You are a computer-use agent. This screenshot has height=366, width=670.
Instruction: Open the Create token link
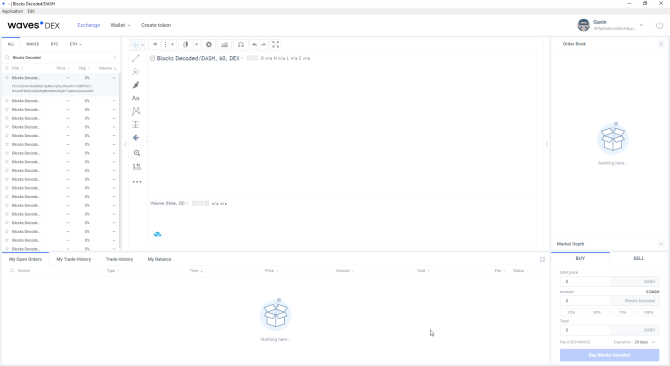[156, 25]
